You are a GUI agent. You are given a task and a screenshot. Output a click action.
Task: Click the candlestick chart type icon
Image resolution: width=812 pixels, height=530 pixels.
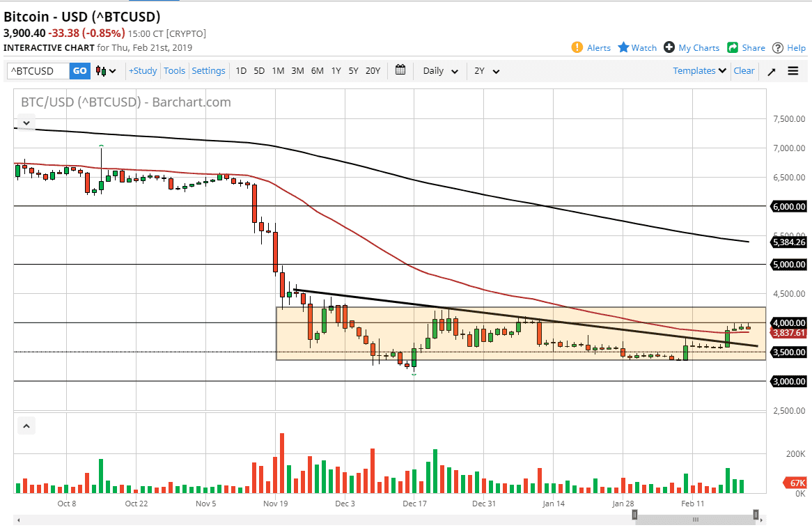tap(100, 70)
